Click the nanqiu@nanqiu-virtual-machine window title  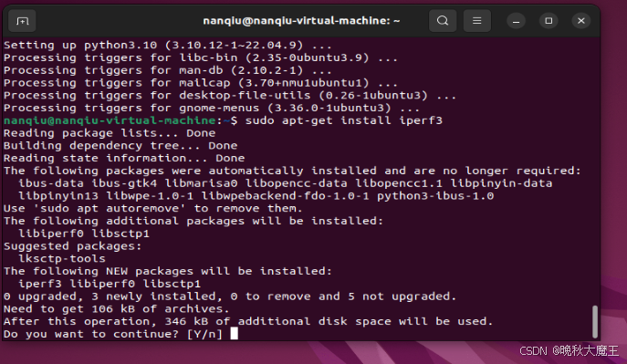[x=301, y=21]
